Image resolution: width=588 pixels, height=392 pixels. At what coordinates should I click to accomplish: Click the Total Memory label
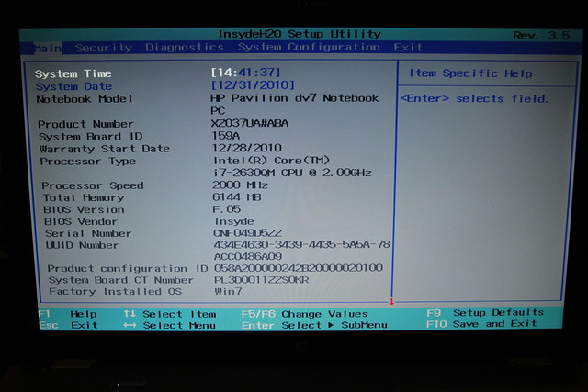[84, 197]
